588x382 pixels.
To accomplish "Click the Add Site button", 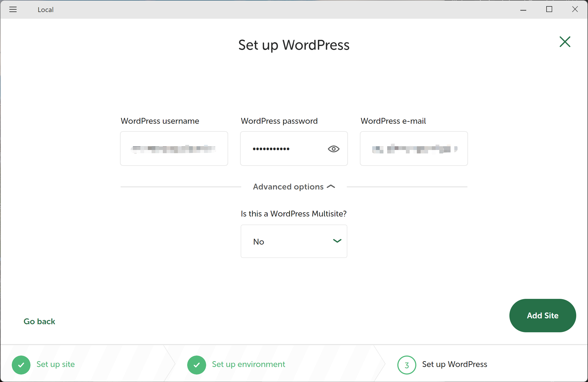I will coord(542,315).
